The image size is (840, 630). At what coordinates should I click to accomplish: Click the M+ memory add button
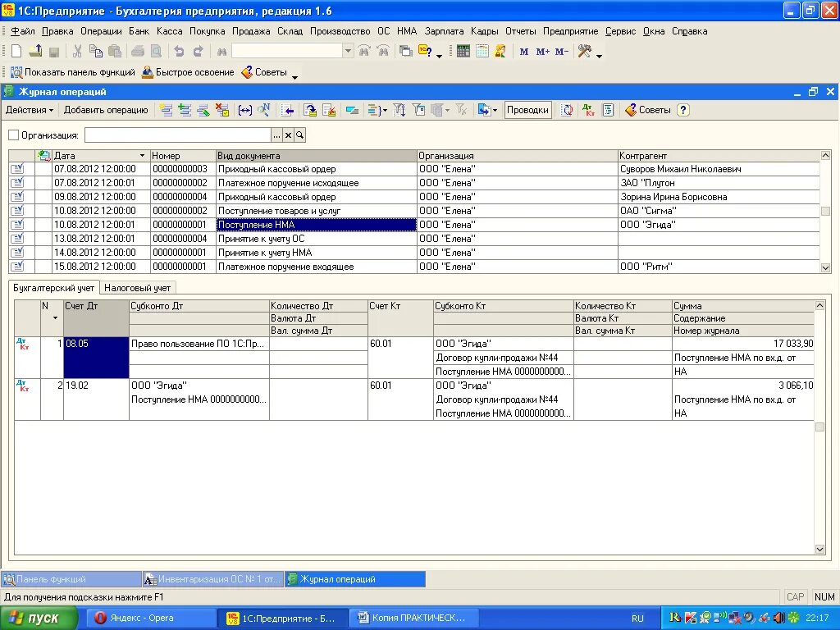pos(543,52)
